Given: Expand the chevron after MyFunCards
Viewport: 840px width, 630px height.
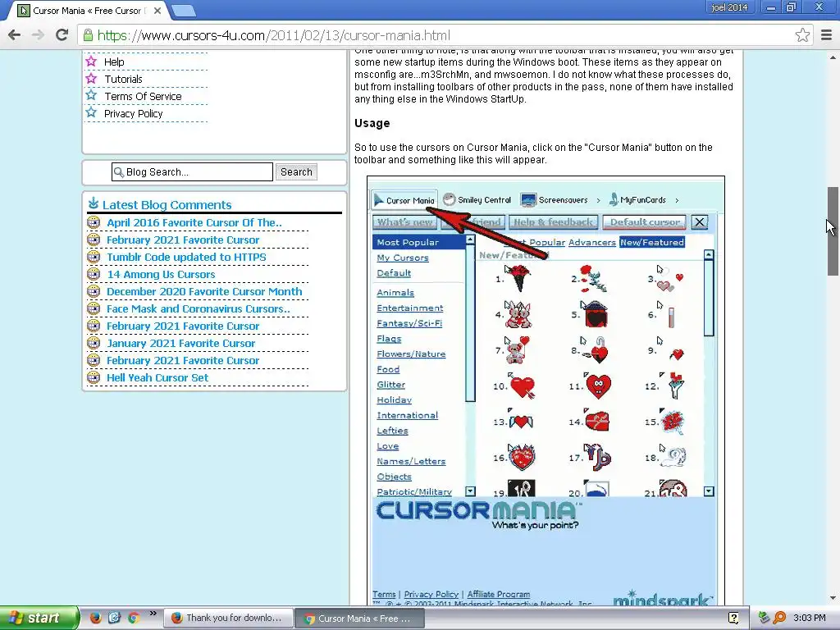Looking at the screenshot, I should tap(677, 200).
